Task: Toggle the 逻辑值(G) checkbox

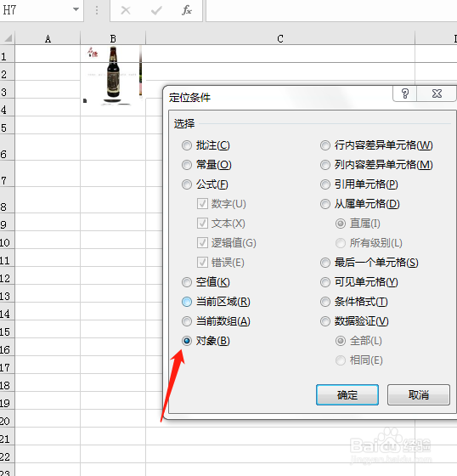Action: point(202,243)
